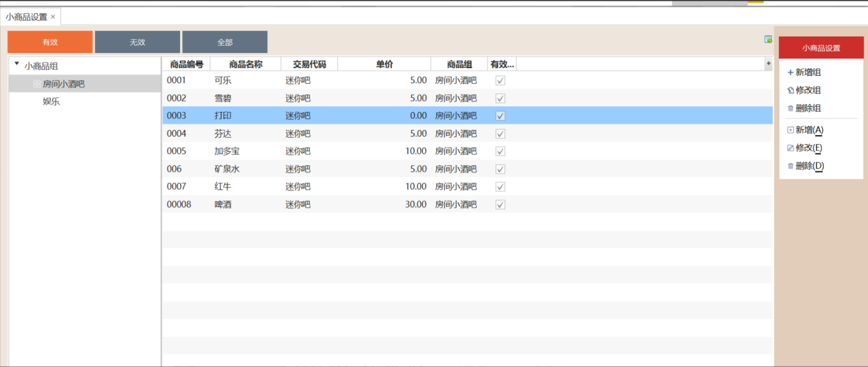Select the 娱乐 group in tree
Viewport: 868px width, 367px height.
(x=51, y=101)
